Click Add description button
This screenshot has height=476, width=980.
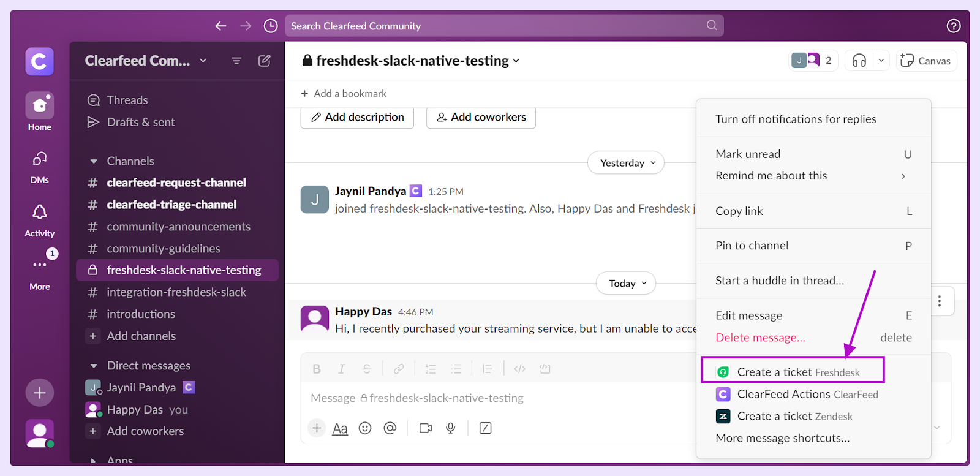357,117
